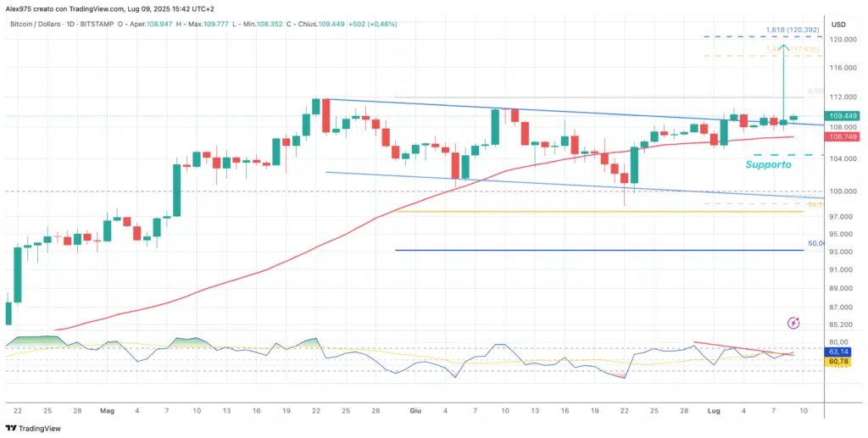Screen dimensions: 868x438
Task: Click the Giu month label on time axis
Action: click(415, 410)
